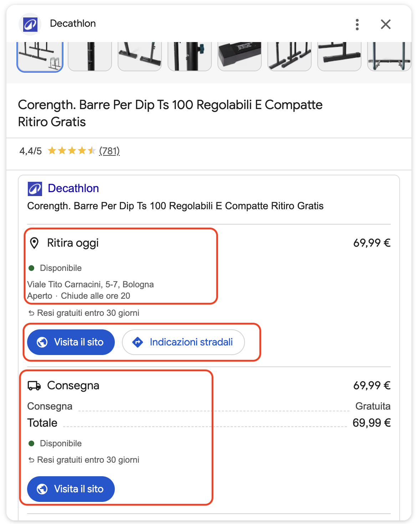Image resolution: width=420 pixels, height=524 pixels.
Task: Select the last thumbnail on the right
Action: point(389,57)
